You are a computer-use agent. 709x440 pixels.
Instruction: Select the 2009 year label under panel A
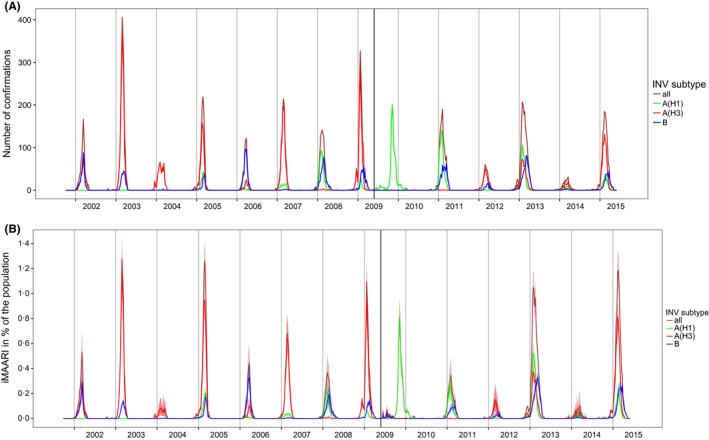coord(373,206)
